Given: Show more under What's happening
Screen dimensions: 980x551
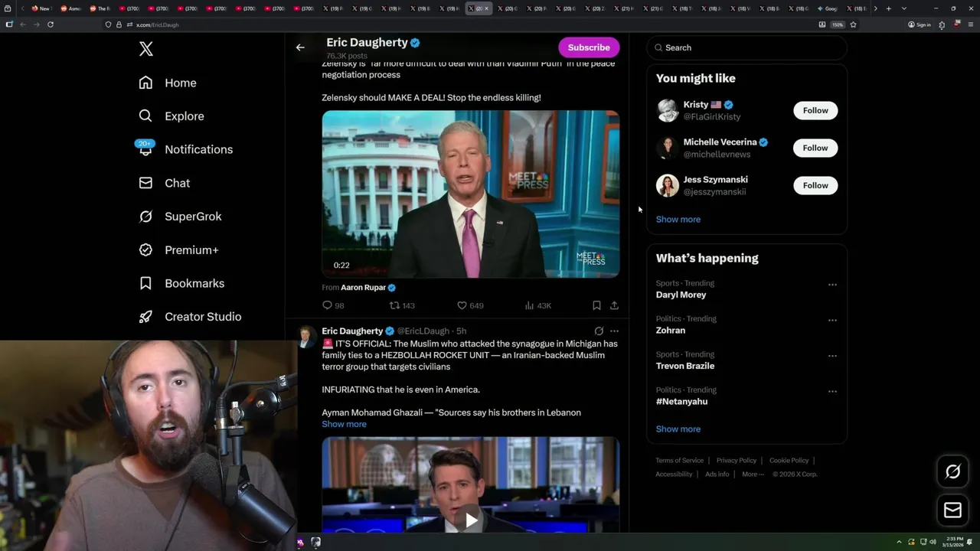Looking at the screenshot, I should pyautogui.click(x=678, y=429).
